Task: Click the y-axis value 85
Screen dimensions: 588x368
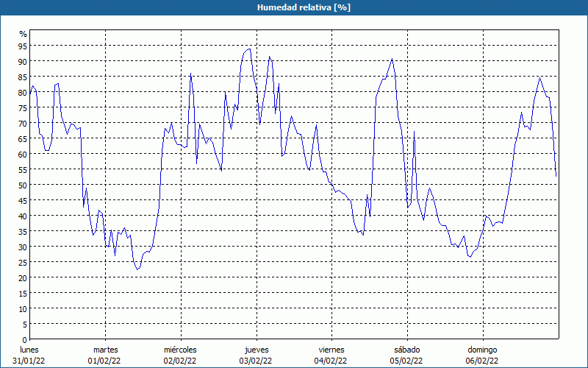Action: [x=23, y=77]
